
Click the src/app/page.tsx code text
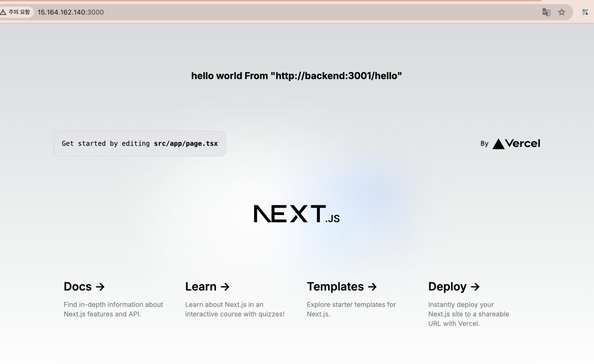(186, 144)
